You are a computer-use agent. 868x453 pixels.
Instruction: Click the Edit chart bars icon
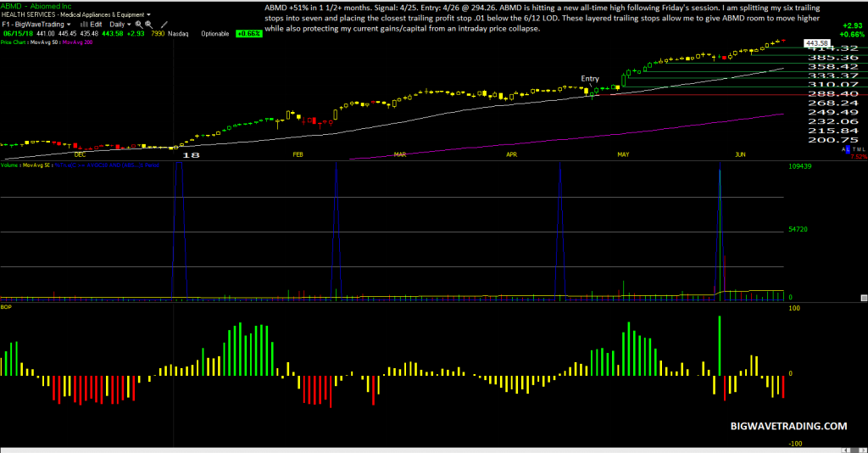(84, 25)
